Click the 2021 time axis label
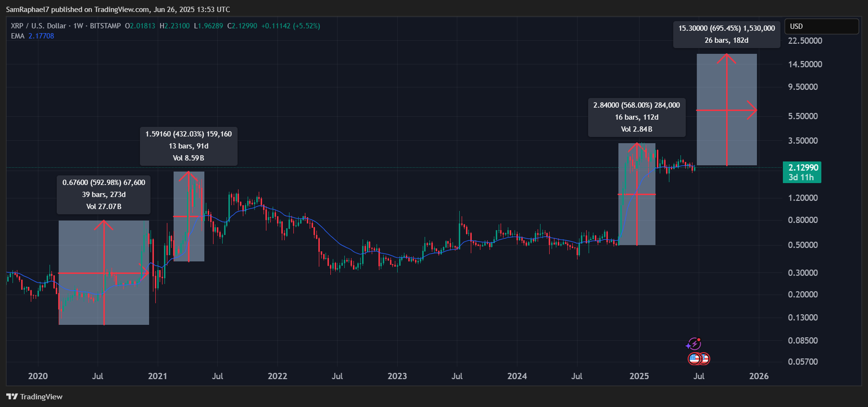The image size is (868, 407). click(x=157, y=376)
